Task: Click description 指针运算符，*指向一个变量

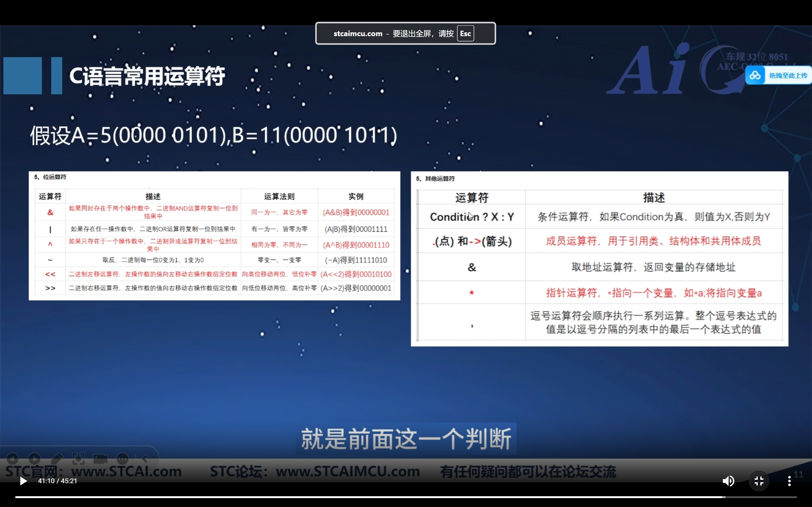Action: pyautogui.click(x=654, y=293)
